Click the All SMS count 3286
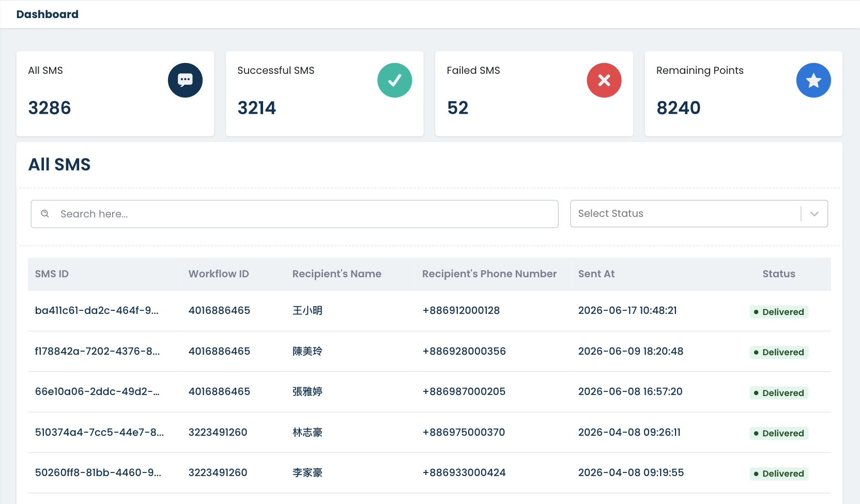This screenshot has width=860, height=504. click(x=49, y=108)
